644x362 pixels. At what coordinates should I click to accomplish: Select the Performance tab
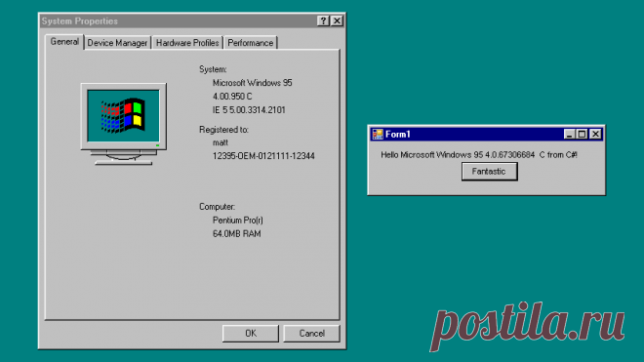tap(251, 43)
